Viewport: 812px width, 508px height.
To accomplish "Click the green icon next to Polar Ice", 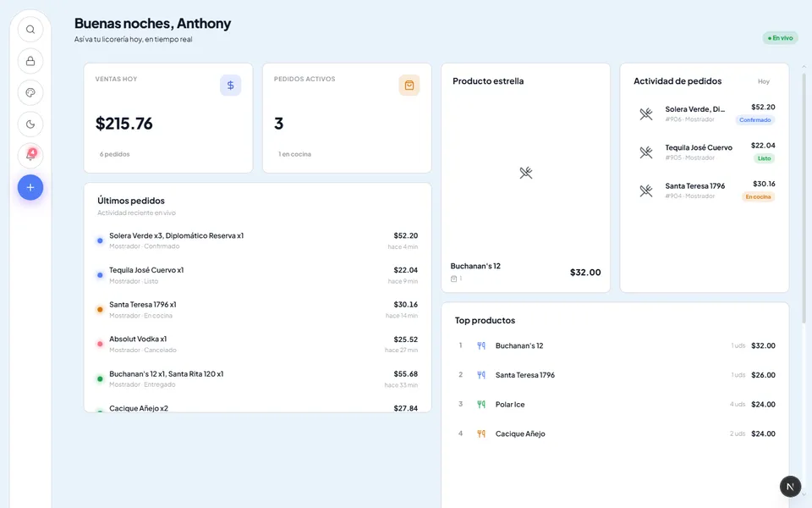I will click(481, 405).
